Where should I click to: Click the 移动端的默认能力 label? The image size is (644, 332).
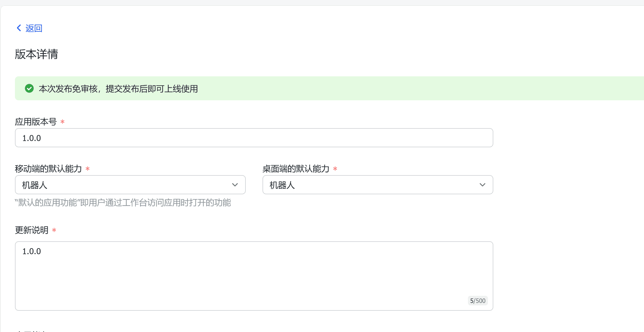point(48,169)
